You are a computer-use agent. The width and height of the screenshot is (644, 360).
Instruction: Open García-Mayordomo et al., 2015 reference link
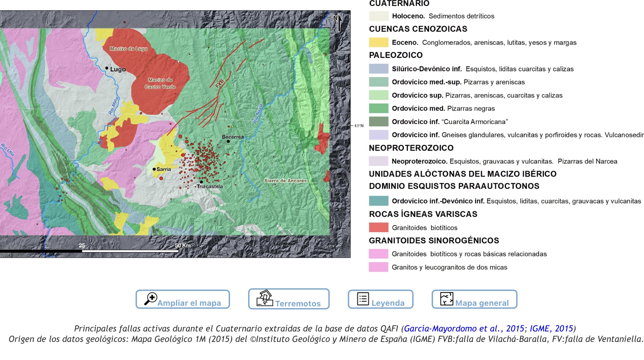(464, 328)
